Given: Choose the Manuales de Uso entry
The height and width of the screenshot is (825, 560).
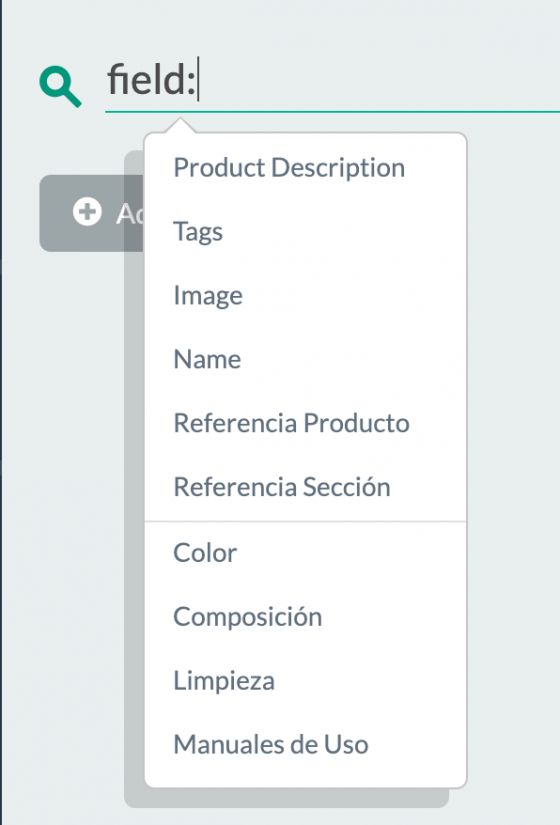Looking at the screenshot, I should [271, 744].
